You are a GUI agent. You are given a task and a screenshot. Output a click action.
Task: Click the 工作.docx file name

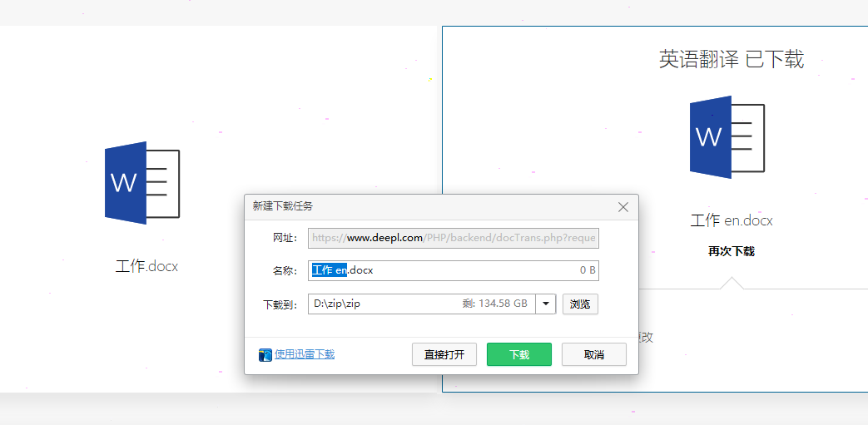pos(146,266)
